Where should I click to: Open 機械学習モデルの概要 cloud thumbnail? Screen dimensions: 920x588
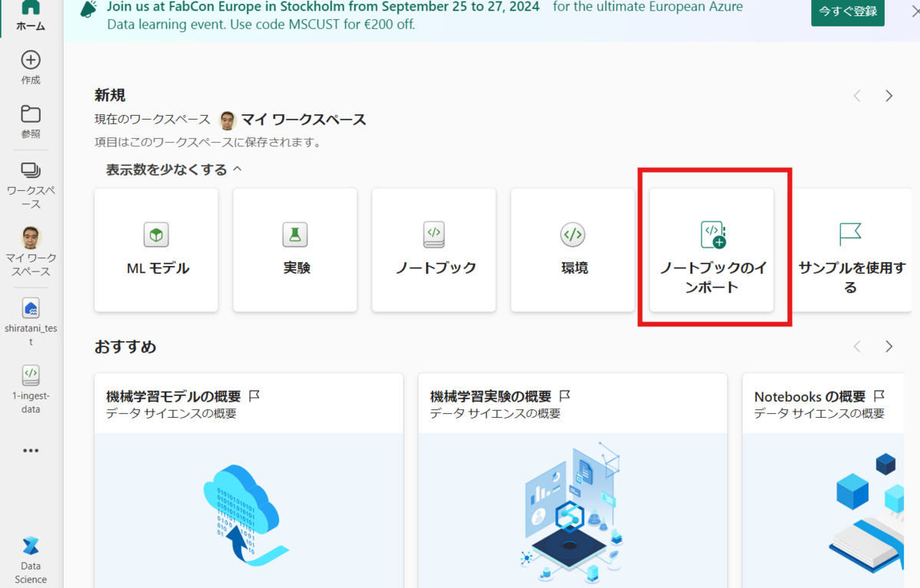coord(248,511)
